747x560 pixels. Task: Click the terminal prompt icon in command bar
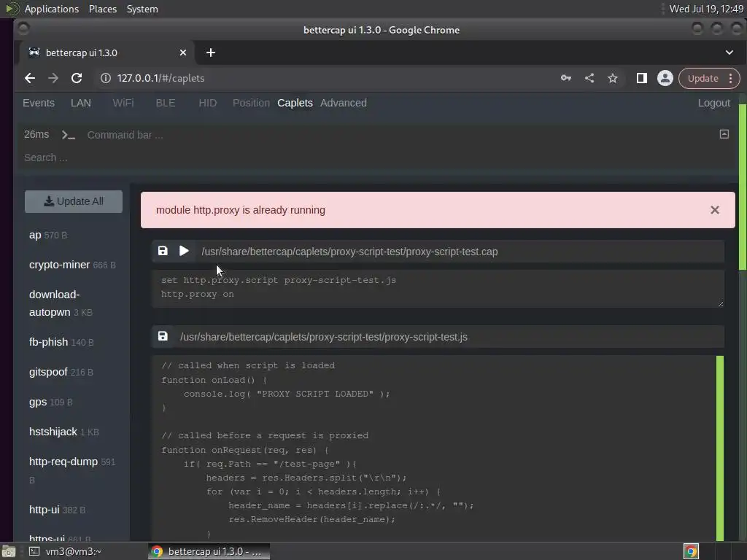point(68,135)
